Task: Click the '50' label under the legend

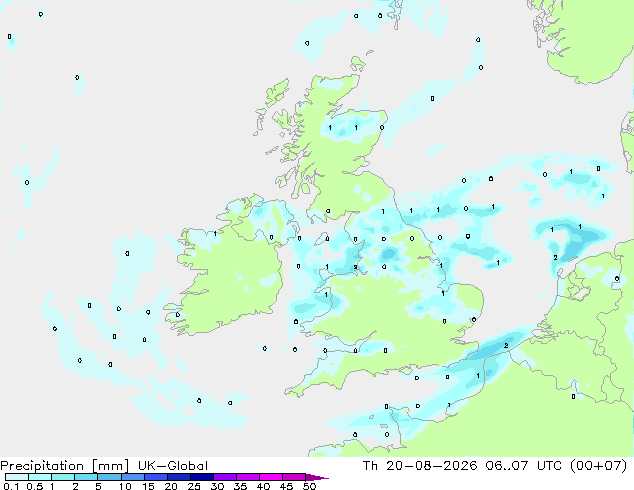Action: coord(309,486)
